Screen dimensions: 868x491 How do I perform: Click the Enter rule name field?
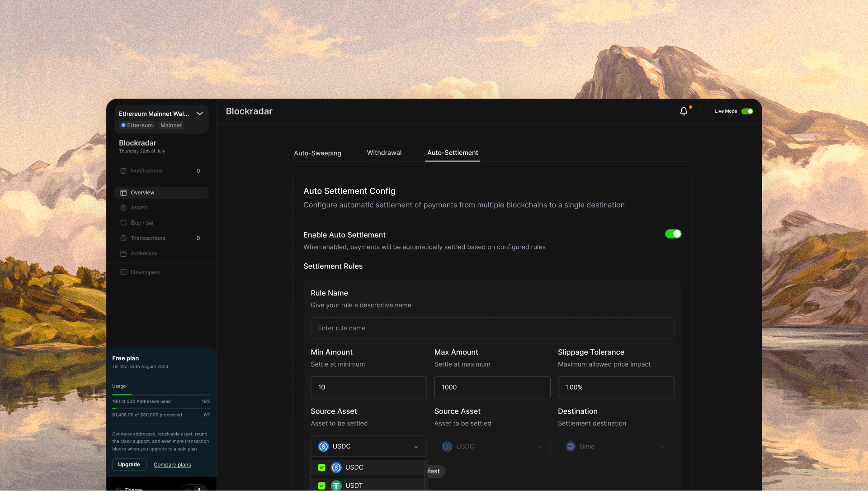coord(492,329)
